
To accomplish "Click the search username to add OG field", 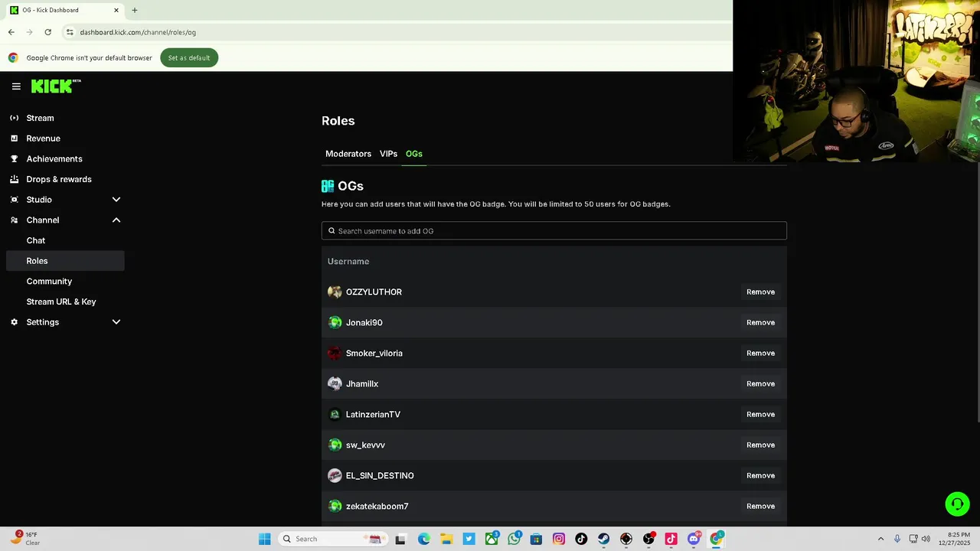I will tap(554, 230).
